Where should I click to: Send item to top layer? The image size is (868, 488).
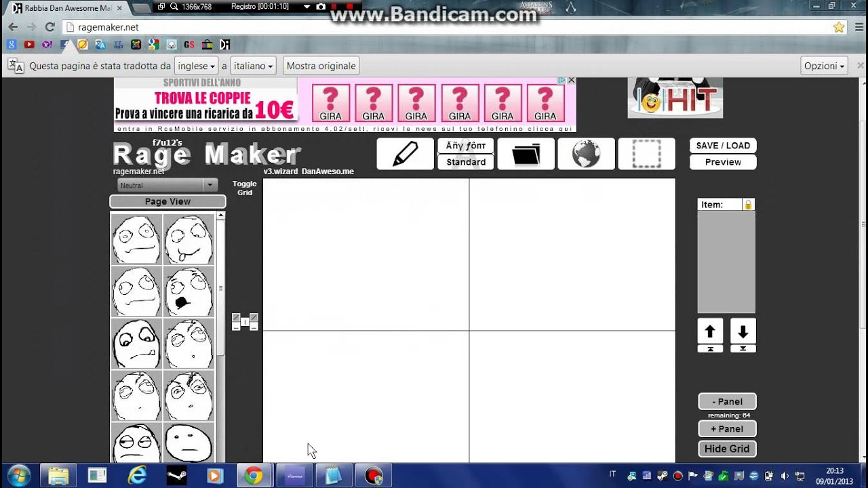[x=710, y=348]
